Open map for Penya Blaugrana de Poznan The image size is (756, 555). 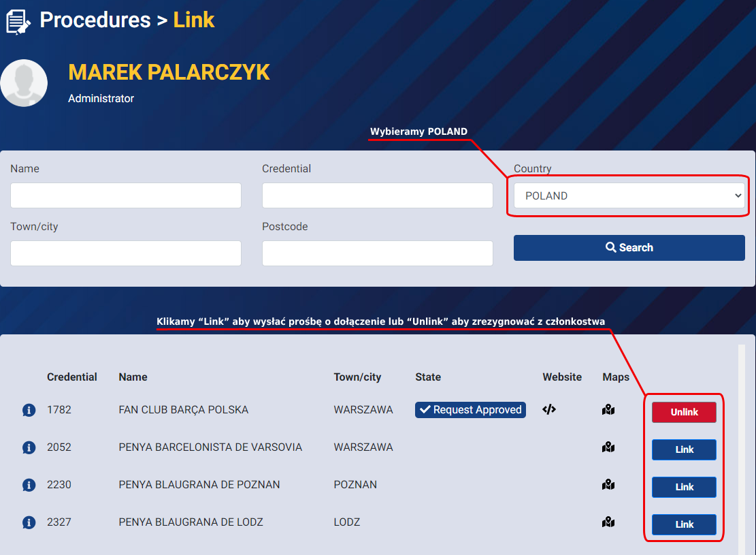click(608, 484)
